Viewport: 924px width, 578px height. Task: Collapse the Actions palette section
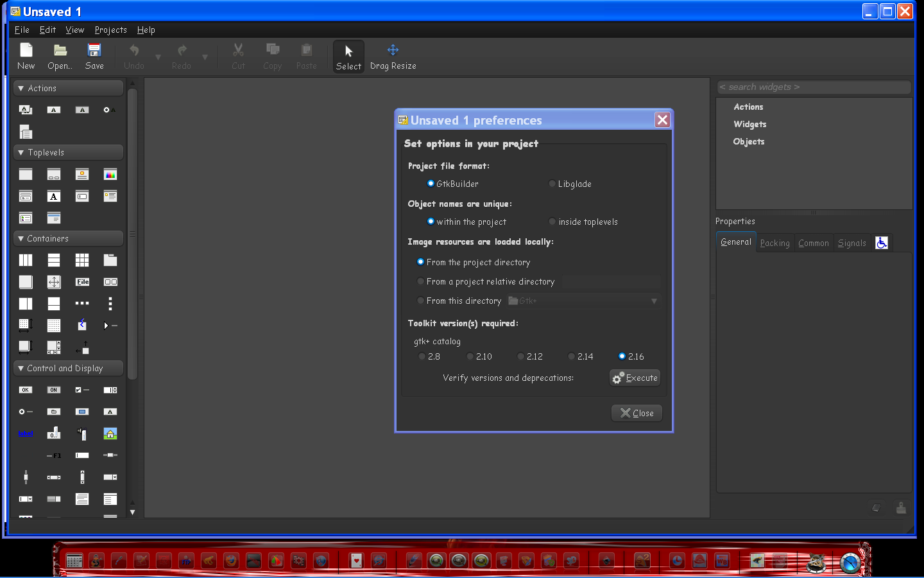(x=68, y=88)
